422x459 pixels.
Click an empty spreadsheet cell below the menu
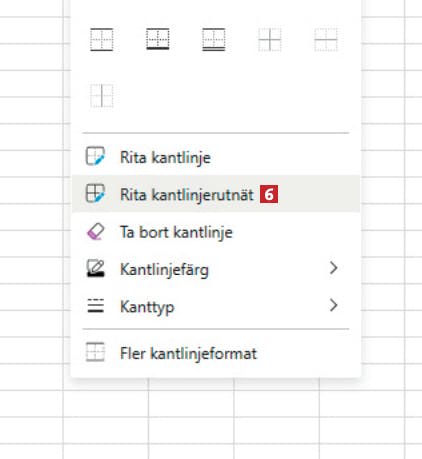point(191,403)
